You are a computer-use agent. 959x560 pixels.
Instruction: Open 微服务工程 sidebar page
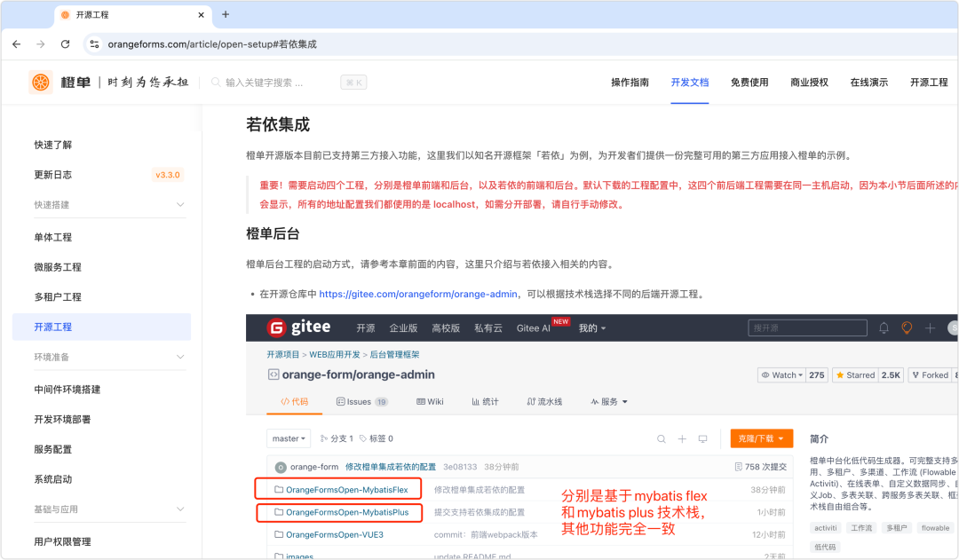[58, 267]
